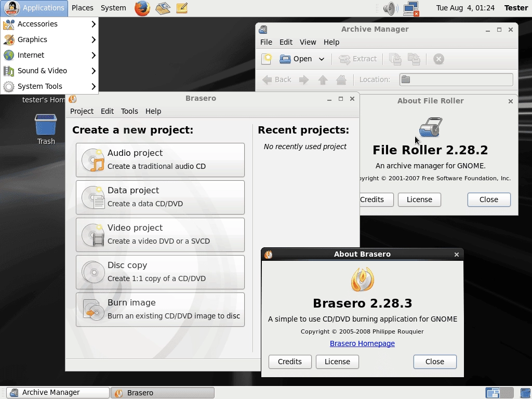Click the volume speaker icon
This screenshot has width=532, height=399.
coord(391,8)
